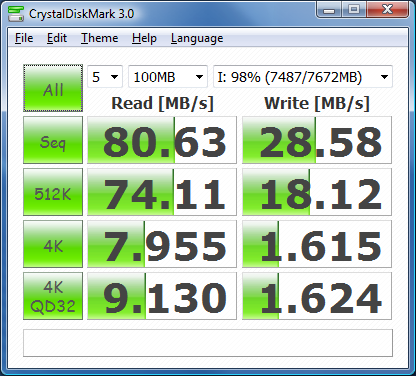
Task: Click the Seq write result 28.58
Action: click(x=317, y=140)
